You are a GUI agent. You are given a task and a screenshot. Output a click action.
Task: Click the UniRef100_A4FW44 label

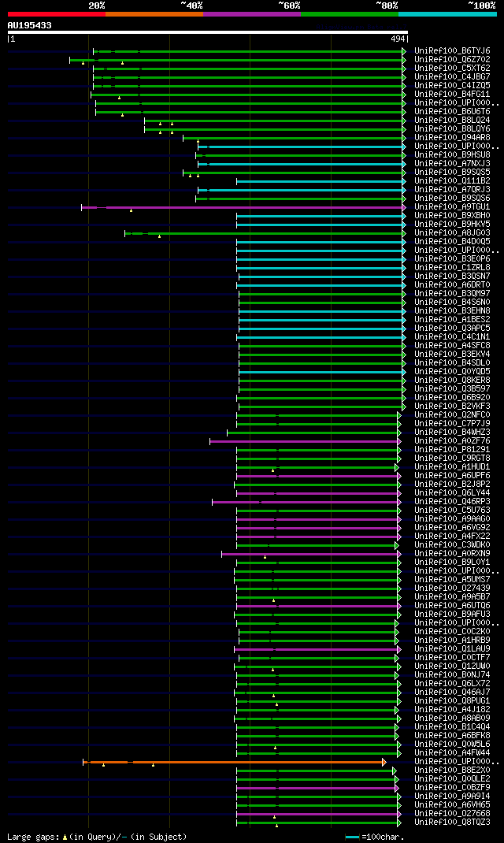[452, 752]
